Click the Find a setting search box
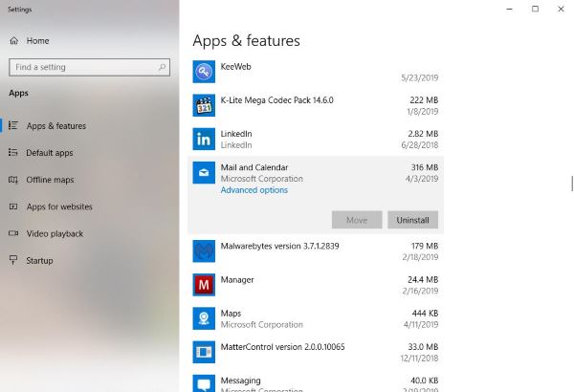This screenshot has width=574, height=392. click(x=89, y=67)
